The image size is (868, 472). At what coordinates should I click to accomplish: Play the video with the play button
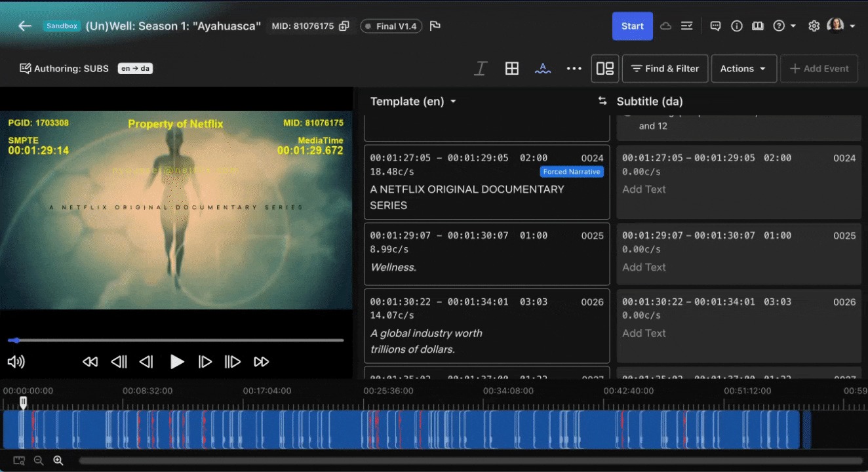click(176, 362)
